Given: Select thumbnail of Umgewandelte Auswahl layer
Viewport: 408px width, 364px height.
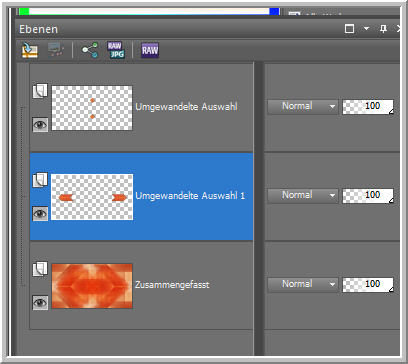Looking at the screenshot, I should [x=92, y=108].
